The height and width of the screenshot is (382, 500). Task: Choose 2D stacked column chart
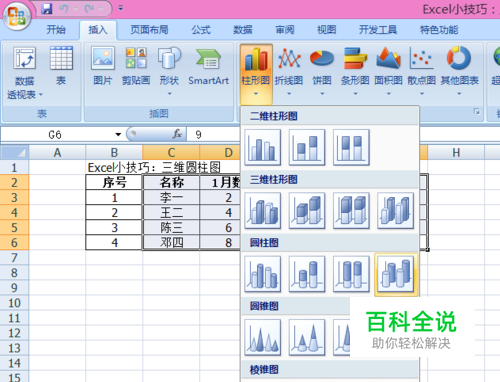pyautogui.click(x=307, y=148)
